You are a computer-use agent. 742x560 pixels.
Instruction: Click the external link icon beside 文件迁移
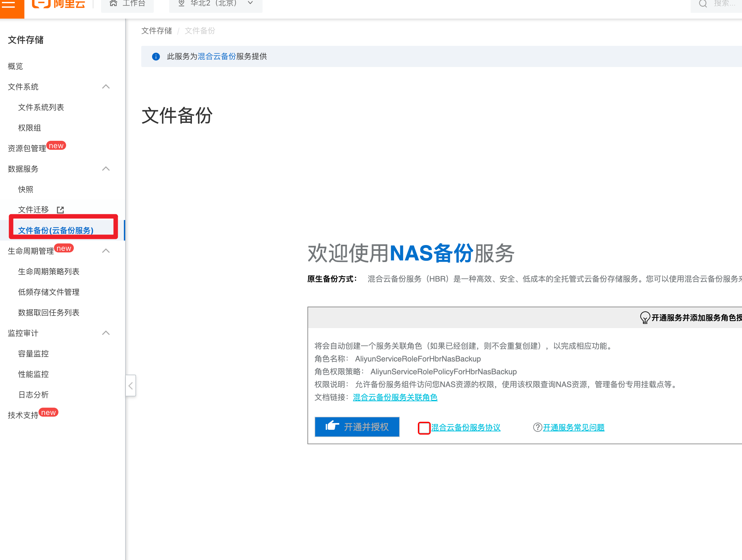60,210
